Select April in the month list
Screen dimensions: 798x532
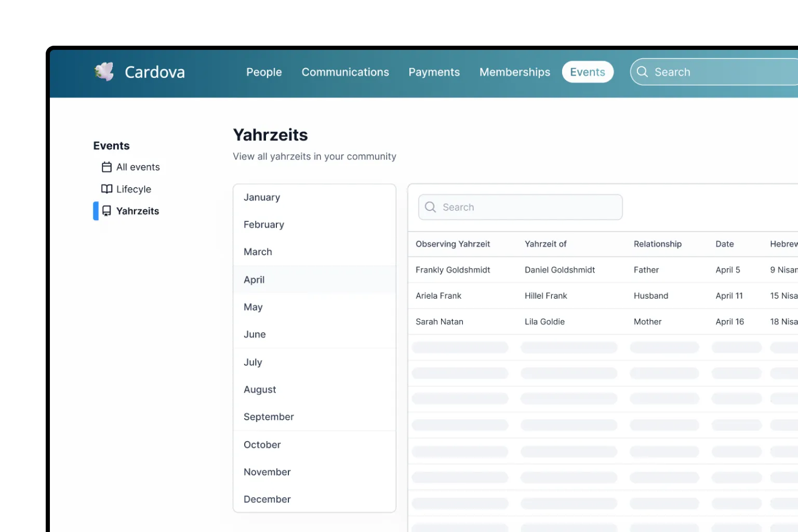(x=315, y=280)
